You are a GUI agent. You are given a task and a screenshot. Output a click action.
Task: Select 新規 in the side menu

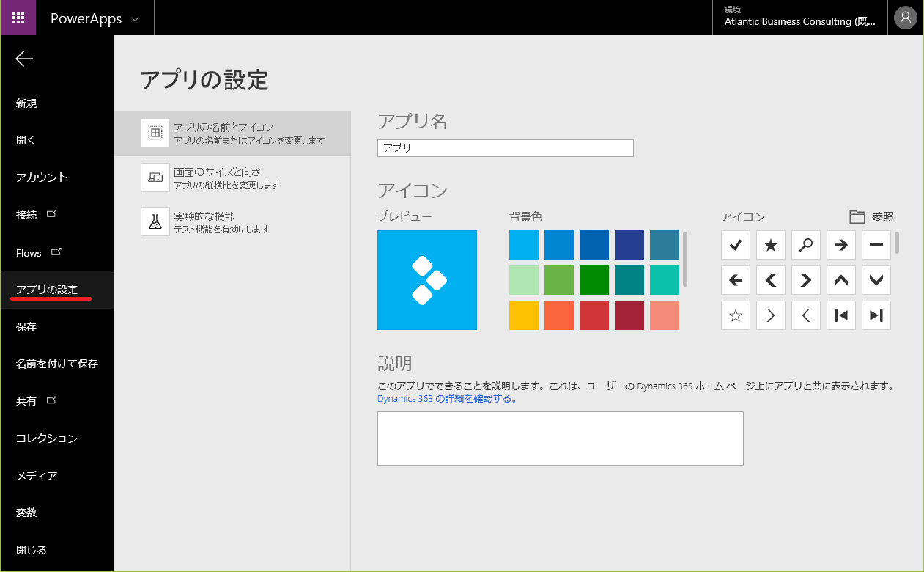pyautogui.click(x=26, y=103)
